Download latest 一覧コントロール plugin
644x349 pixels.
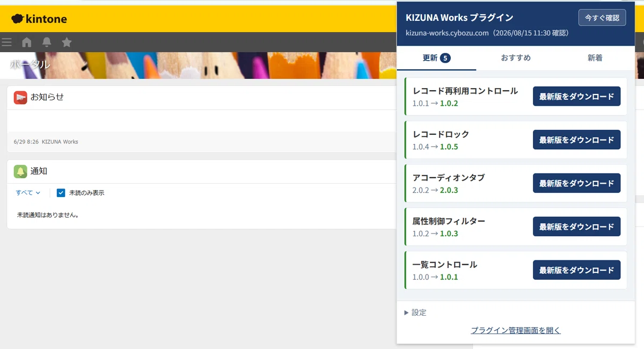(x=576, y=271)
